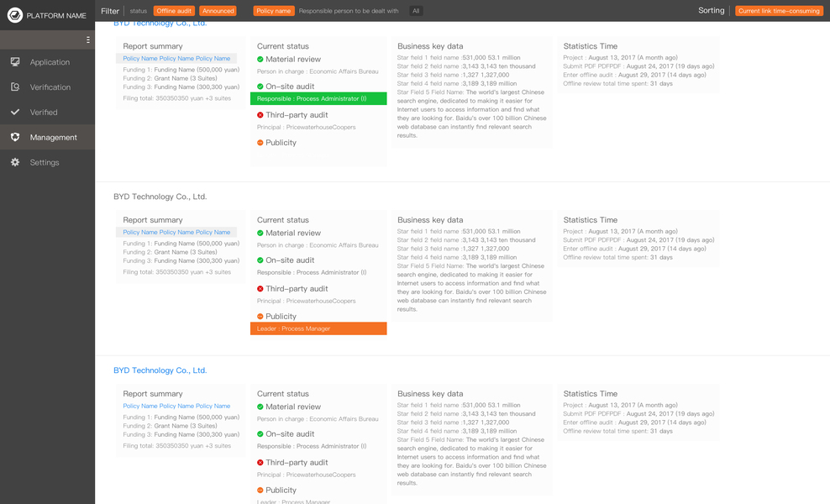
Task: Click the red Third-party audit status icon in the first card
Action: coord(260,115)
